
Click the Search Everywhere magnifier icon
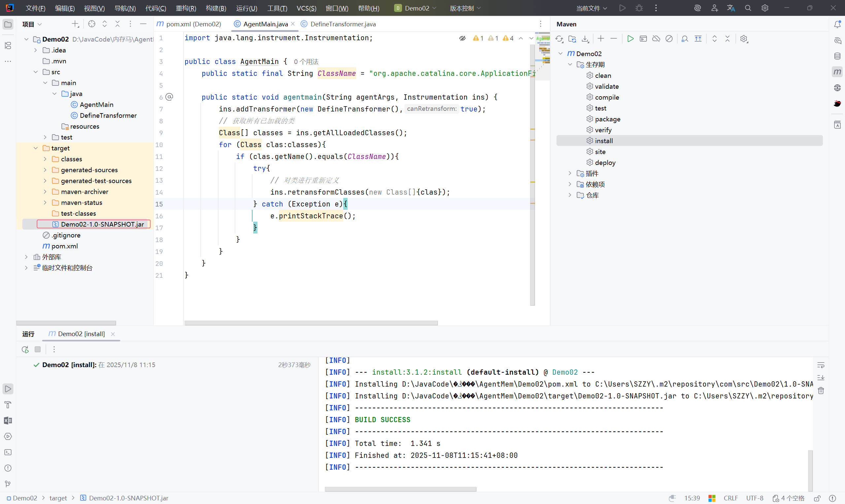748,8
